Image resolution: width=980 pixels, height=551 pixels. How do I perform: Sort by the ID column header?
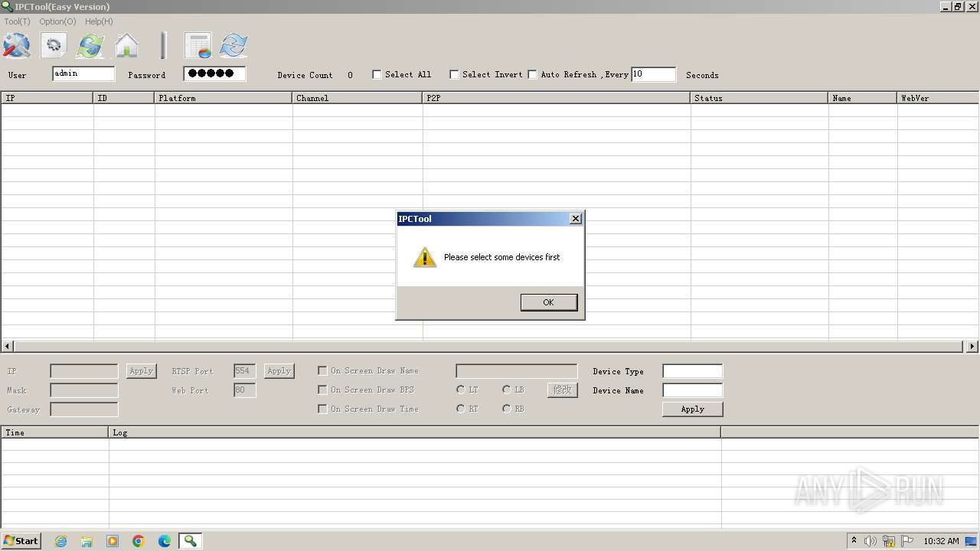(124, 98)
